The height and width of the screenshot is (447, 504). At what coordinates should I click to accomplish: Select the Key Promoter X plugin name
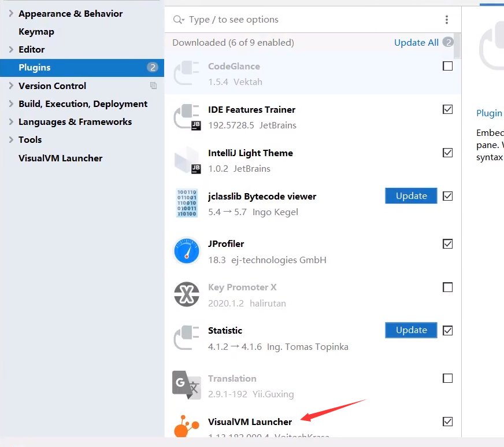pyautogui.click(x=242, y=287)
